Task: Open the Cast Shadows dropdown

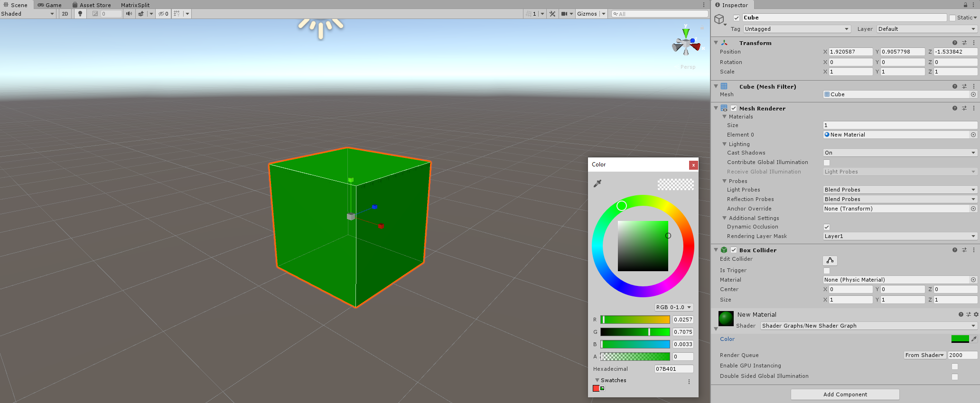Action: (x=899, y=153)
